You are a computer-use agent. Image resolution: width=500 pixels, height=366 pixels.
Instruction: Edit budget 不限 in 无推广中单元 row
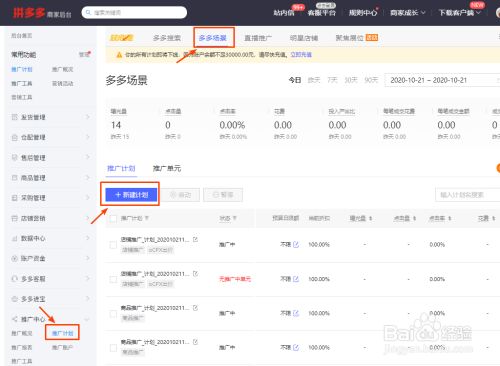(296, 279)
